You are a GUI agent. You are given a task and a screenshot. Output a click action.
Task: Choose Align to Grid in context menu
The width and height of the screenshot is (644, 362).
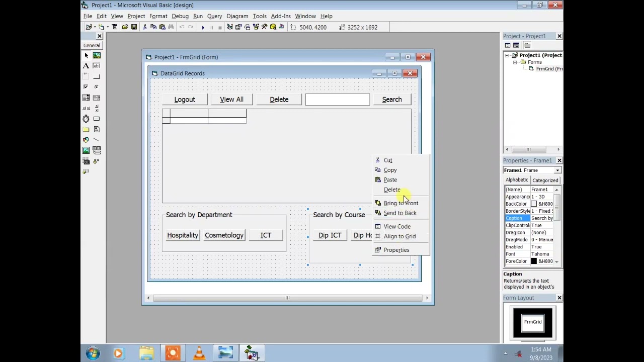(x=401, y=236)
